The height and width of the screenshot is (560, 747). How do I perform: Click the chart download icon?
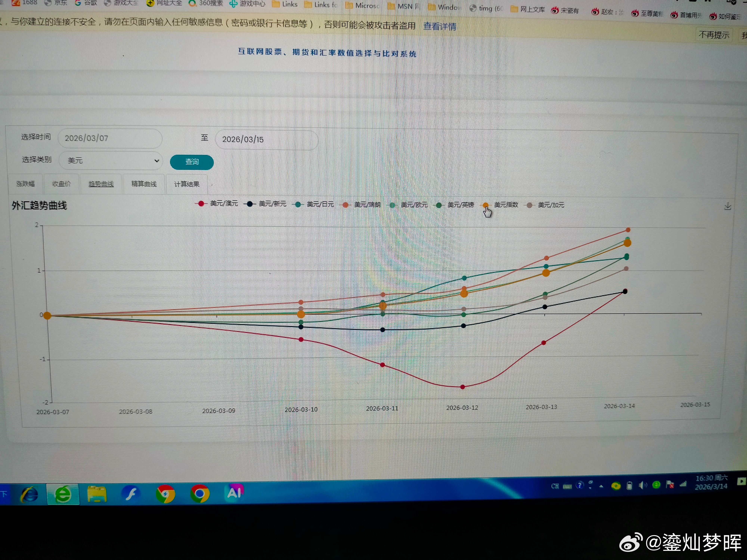pos(727,206)
